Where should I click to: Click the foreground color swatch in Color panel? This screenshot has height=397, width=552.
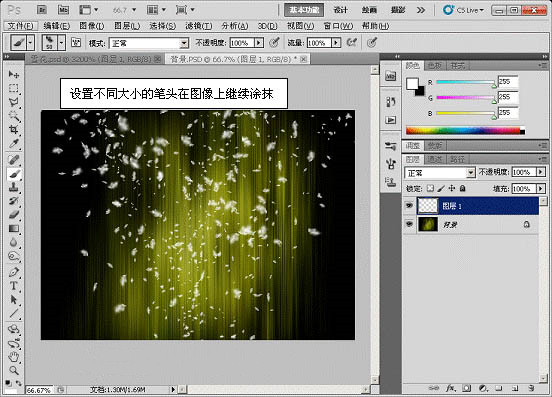click(412, 84)
